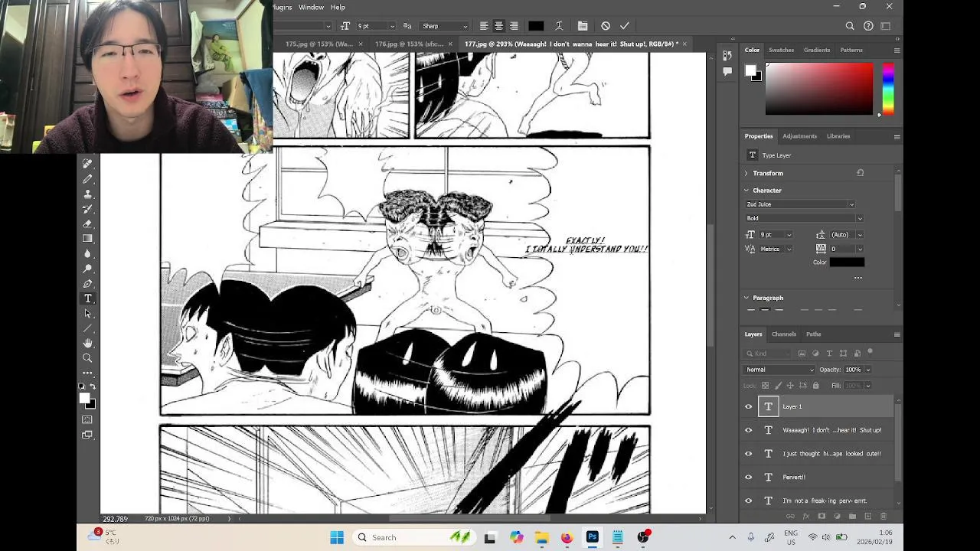Viewport: 980px width, 551px height.
Task: Open the Help menu
Action: point(338,7)
